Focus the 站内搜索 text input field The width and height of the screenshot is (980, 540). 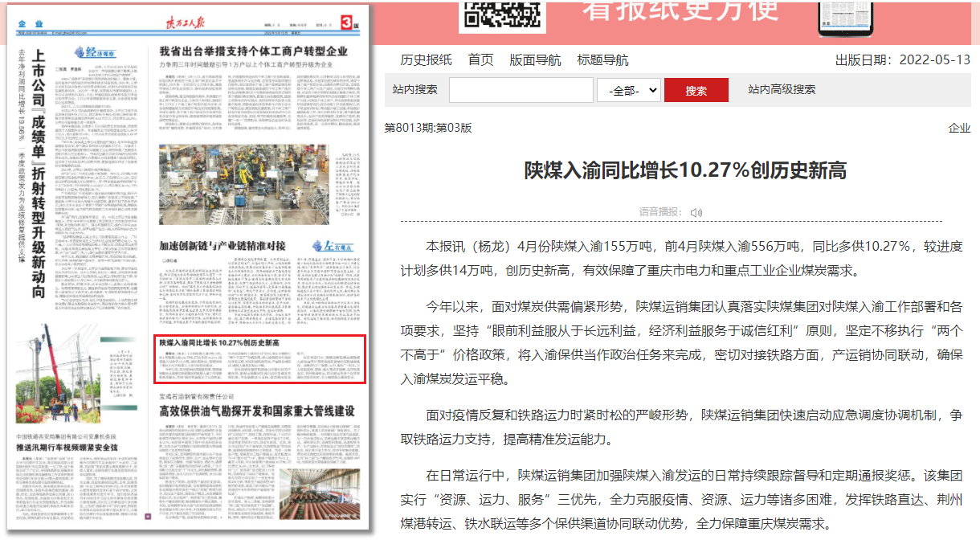pyautogui.click(x=521, y=90)
